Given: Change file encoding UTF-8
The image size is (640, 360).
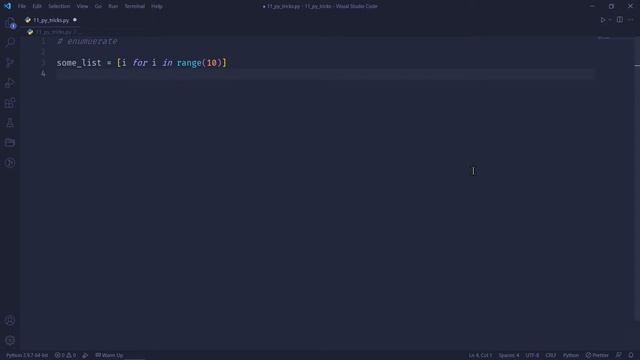Looking at the screenshot, I should (x=532, y=355).
